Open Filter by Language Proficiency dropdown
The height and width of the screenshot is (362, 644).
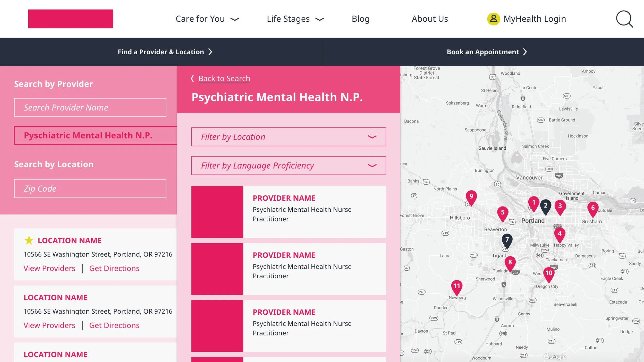click(x=289, y=166)
